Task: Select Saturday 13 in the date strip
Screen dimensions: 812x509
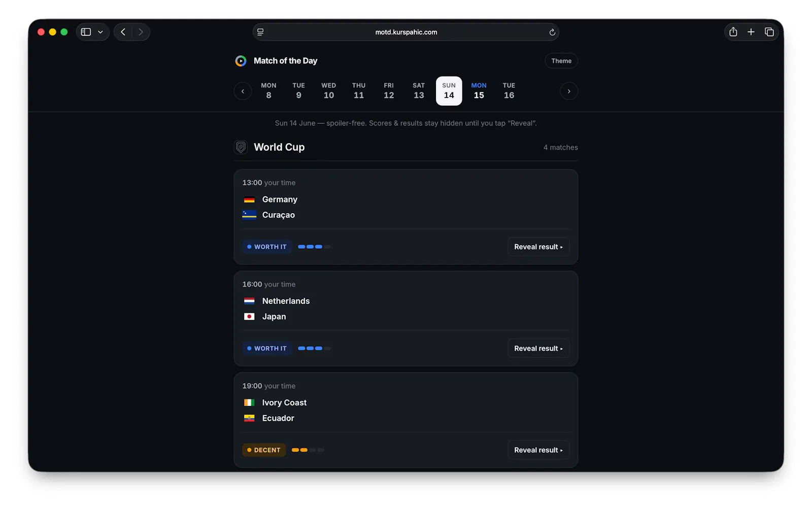Action: pos(419,91)
